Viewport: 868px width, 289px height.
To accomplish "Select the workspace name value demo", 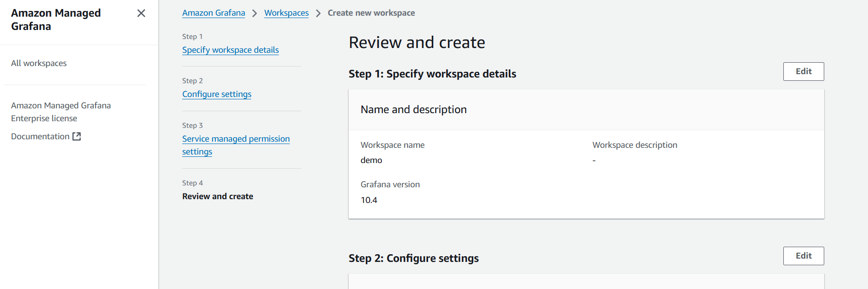I will point(371,160).
